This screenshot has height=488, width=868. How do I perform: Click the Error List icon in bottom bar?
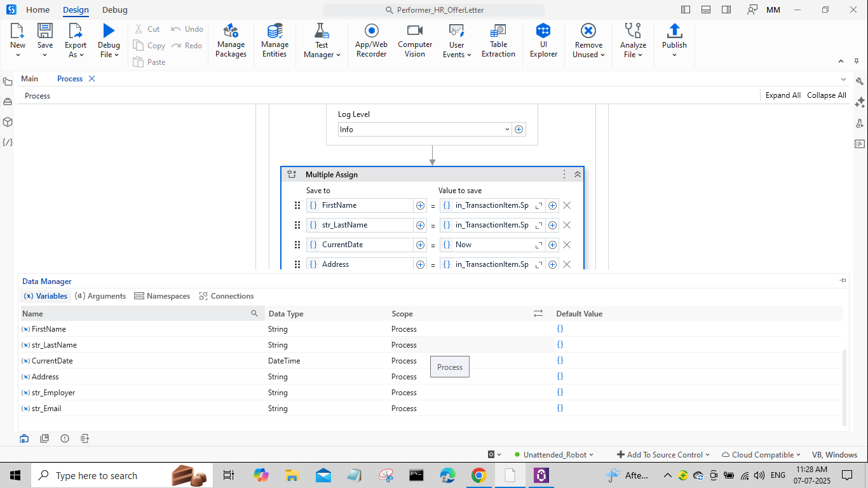65,438
